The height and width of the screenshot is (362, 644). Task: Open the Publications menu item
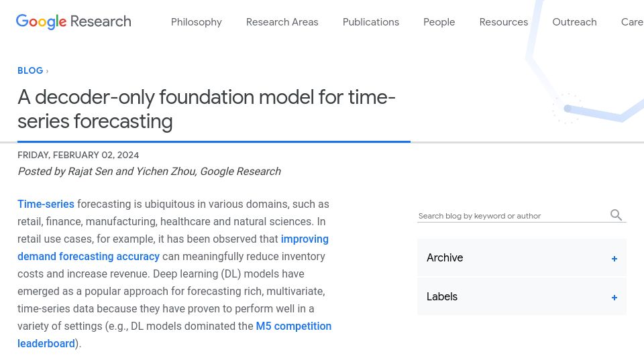(371, 22)
